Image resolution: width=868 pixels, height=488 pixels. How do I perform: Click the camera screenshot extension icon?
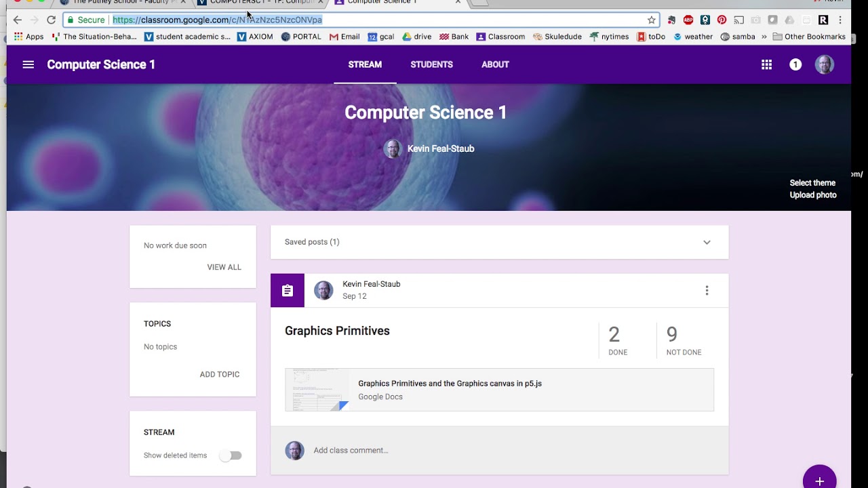(x=755, y=20)
